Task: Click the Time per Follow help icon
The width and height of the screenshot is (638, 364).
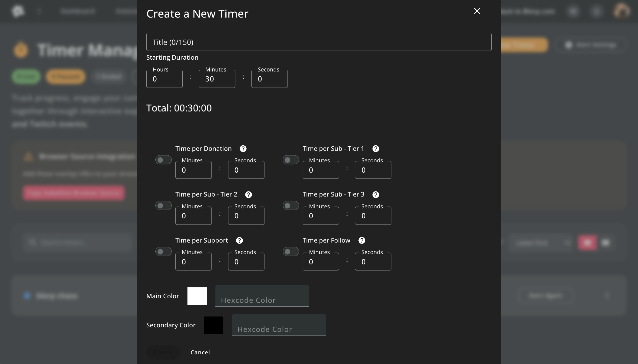Action: pyautogui.click(x=362, y=240)
